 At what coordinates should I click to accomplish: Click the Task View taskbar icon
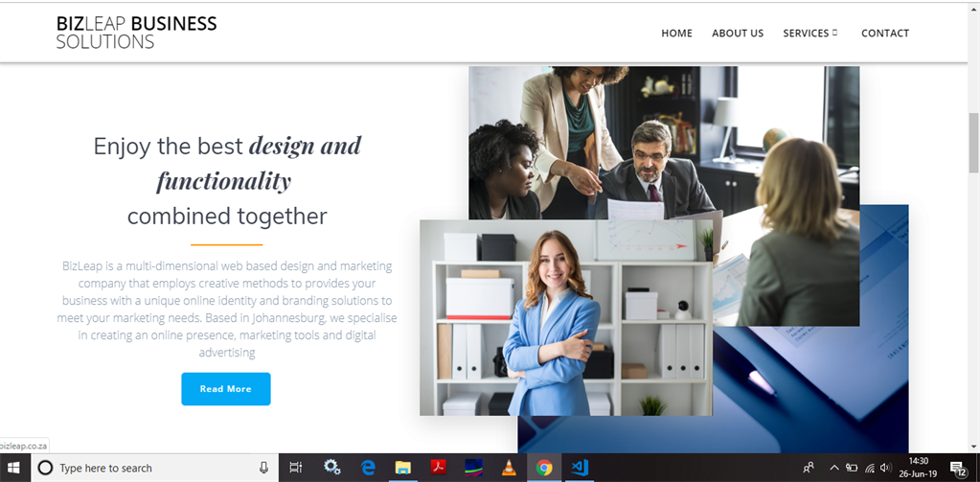296,468
